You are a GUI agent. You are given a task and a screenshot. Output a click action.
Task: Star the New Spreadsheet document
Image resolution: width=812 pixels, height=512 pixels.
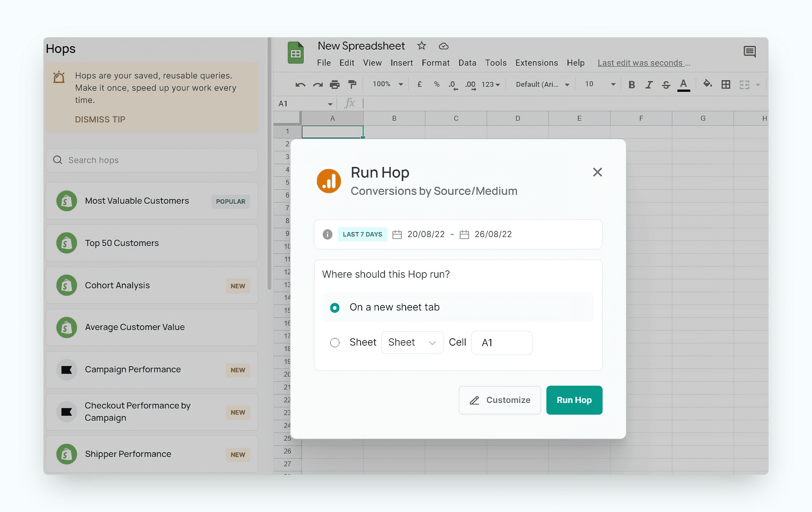pos(422,46)
